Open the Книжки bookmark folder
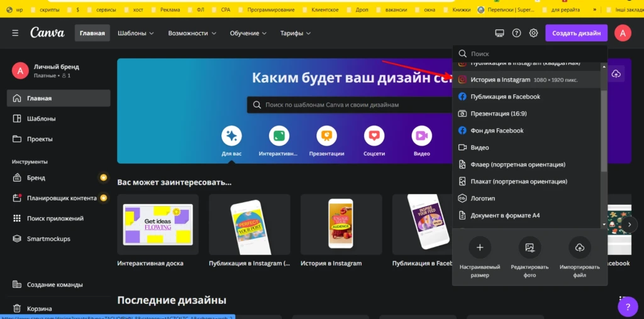Screen dimensions: 644x319 point(457,10)
